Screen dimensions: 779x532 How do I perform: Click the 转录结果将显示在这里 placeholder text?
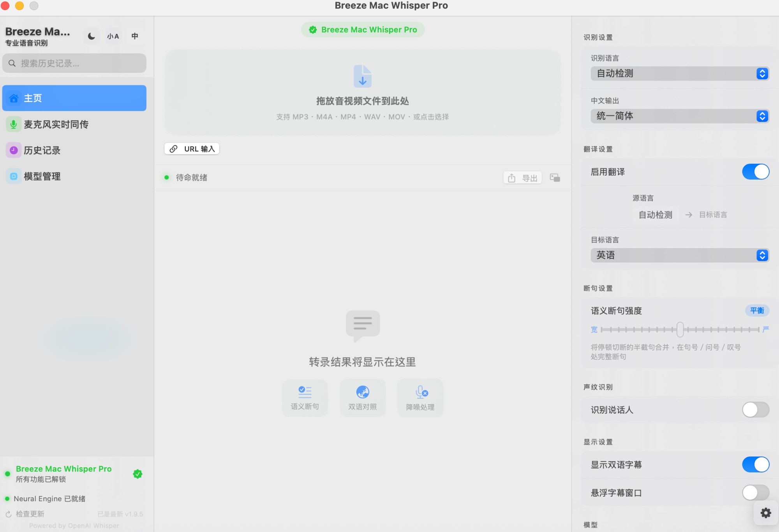tap(363, 362)
